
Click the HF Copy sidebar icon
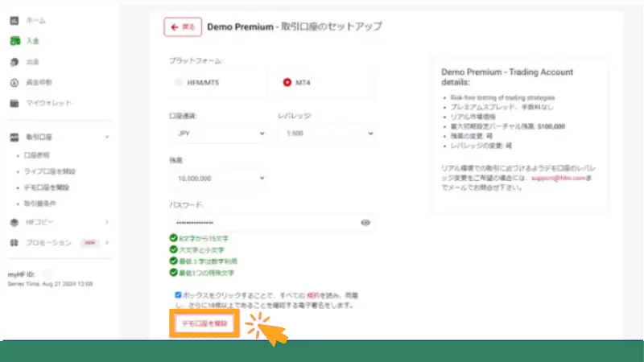pyautogui.click(x=14, y=222)
